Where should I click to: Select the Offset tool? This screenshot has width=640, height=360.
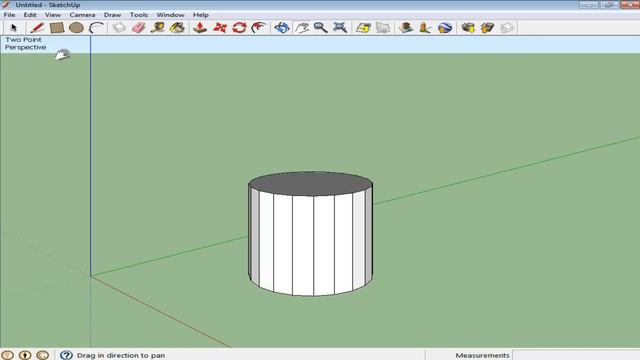tap(259, 28)
